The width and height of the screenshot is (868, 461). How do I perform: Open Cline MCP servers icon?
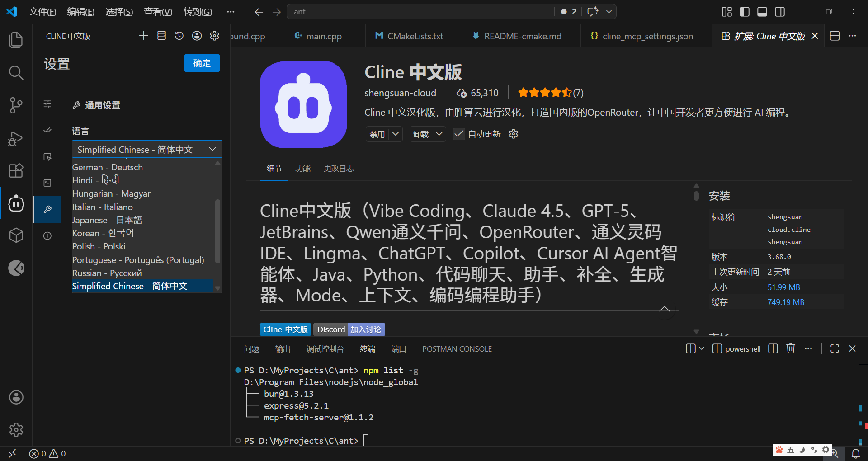(161, 36)
